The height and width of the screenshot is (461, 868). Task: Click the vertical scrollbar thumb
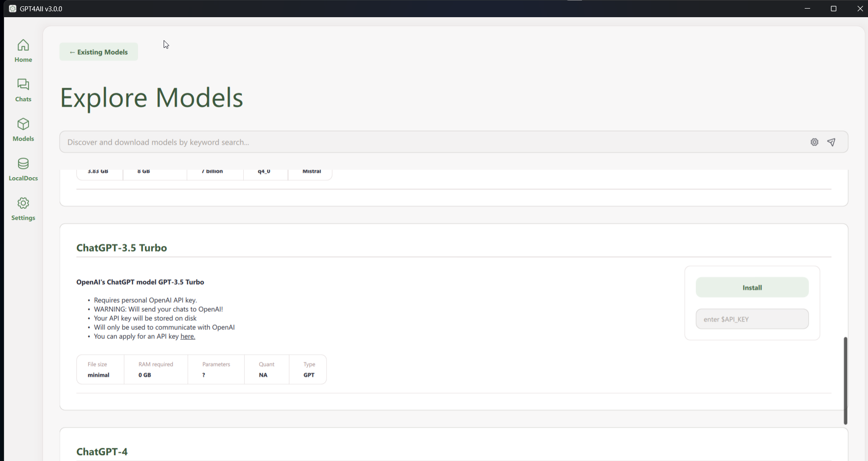[x=845, y=381]
